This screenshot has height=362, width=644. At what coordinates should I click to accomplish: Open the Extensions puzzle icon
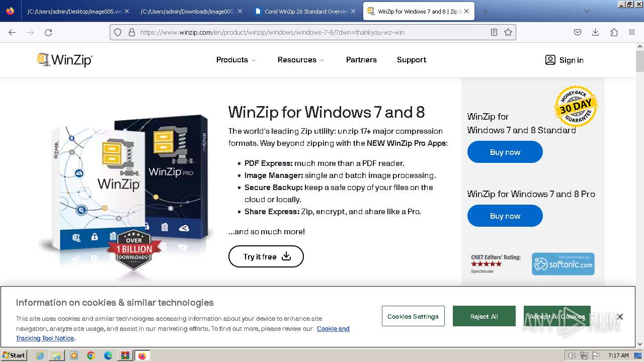(x=614, y=32)
